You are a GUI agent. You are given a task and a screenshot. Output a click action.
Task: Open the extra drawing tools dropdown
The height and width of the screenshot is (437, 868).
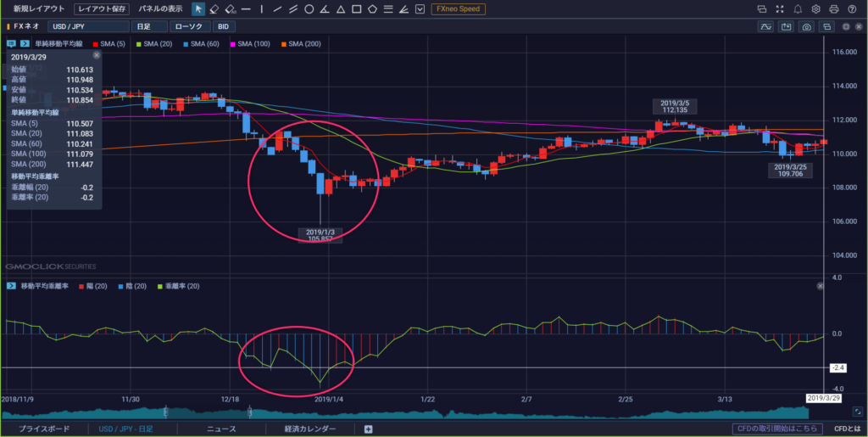point(420,8)
